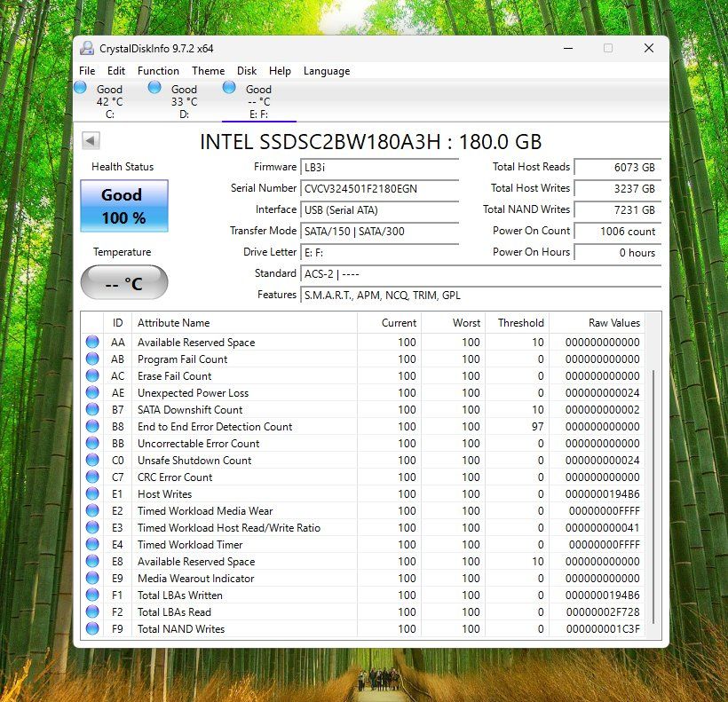Click the Firmware field LB3i
The width and height of the screenshot is (728, 702).
coord(380,167)
